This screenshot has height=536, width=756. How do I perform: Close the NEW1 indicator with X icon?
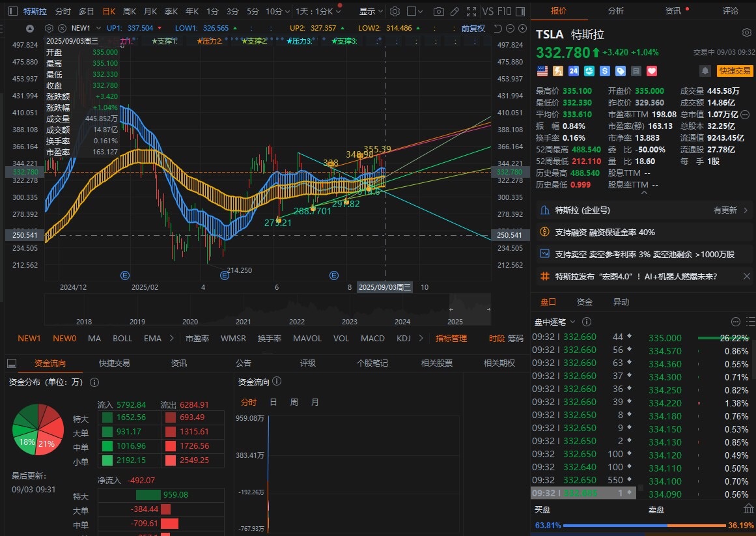62,28
